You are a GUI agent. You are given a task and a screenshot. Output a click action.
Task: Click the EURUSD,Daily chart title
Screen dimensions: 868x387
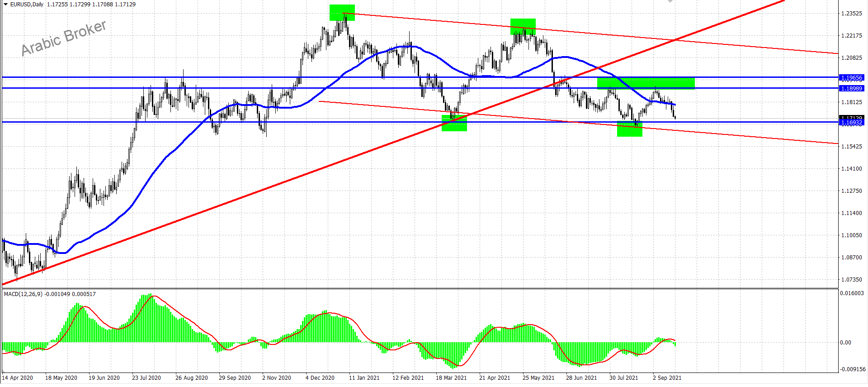pyautogui.click(x=27, y=5)
